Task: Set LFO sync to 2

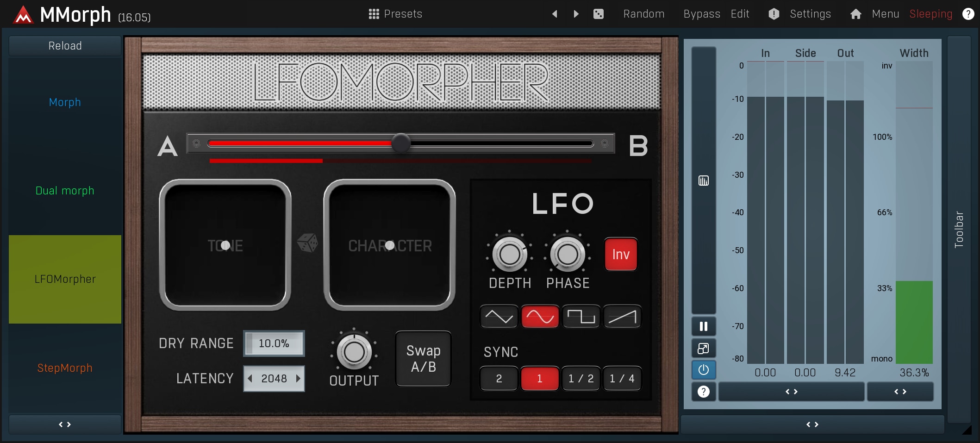Action: pyautogui.click(x=499, y=379)
